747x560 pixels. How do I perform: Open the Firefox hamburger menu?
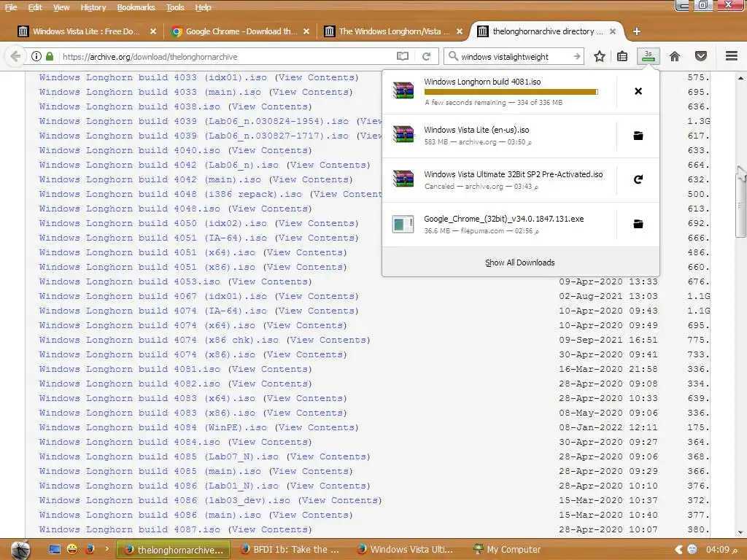(x=731, y=56)
